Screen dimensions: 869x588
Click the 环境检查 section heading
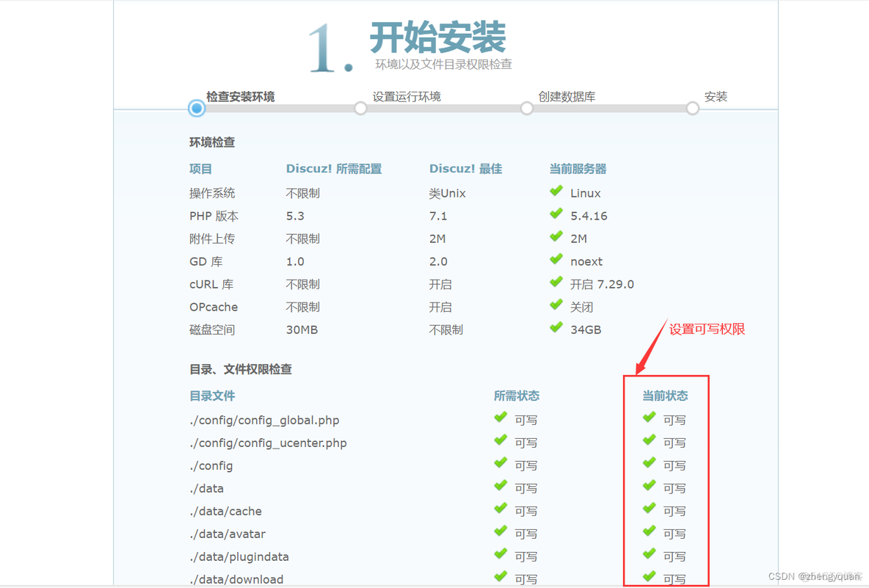click(212, 142)
